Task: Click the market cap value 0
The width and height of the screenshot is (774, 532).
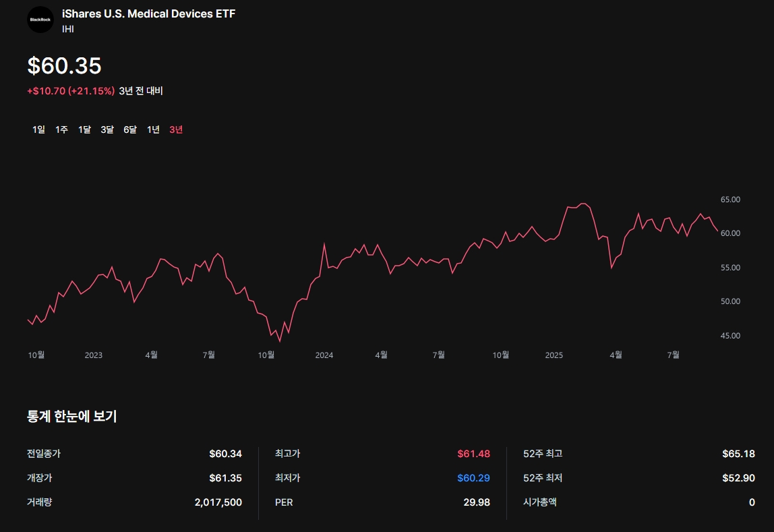Action: (752, 502)
